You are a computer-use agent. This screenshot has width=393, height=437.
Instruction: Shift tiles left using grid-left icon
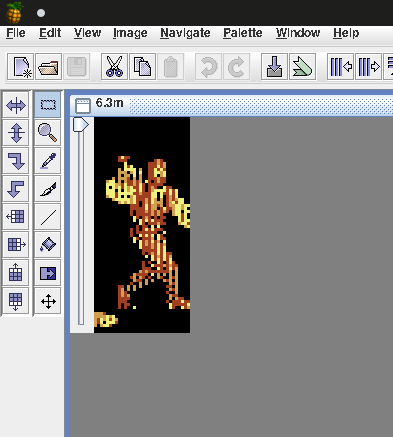(16, 217)
